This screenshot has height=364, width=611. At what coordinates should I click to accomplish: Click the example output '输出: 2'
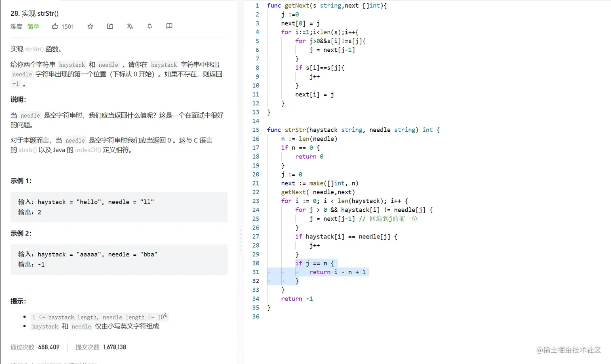(x=29, y=212)
